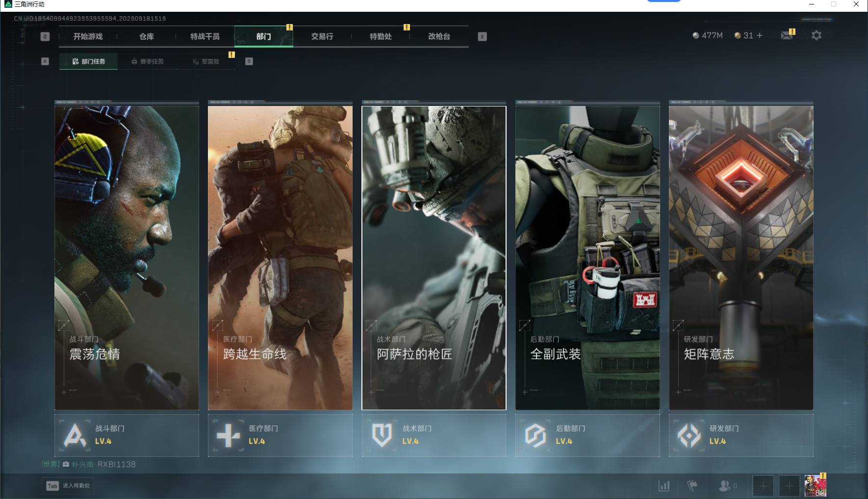Open the statistics bar chart icon
This screenshot has width=868, height=499.
pyautogui.click(x=664, y=486)
